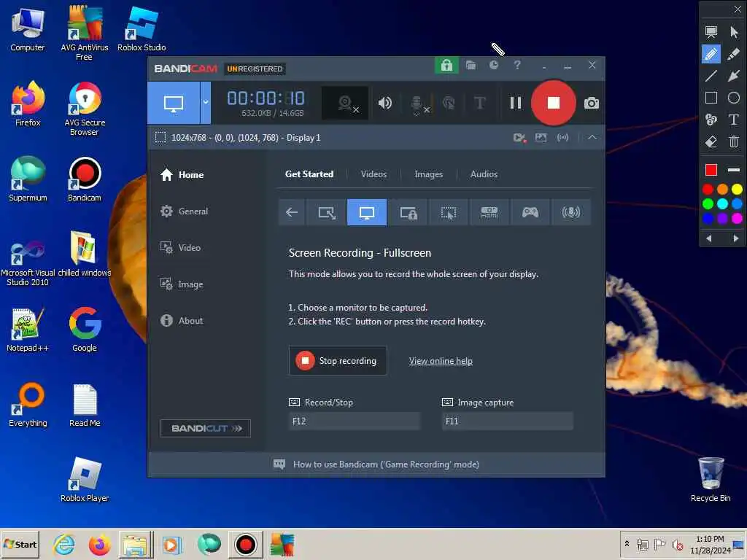
Task: Capture a screenshot with camera icon
Action: [x=591, y=103]
